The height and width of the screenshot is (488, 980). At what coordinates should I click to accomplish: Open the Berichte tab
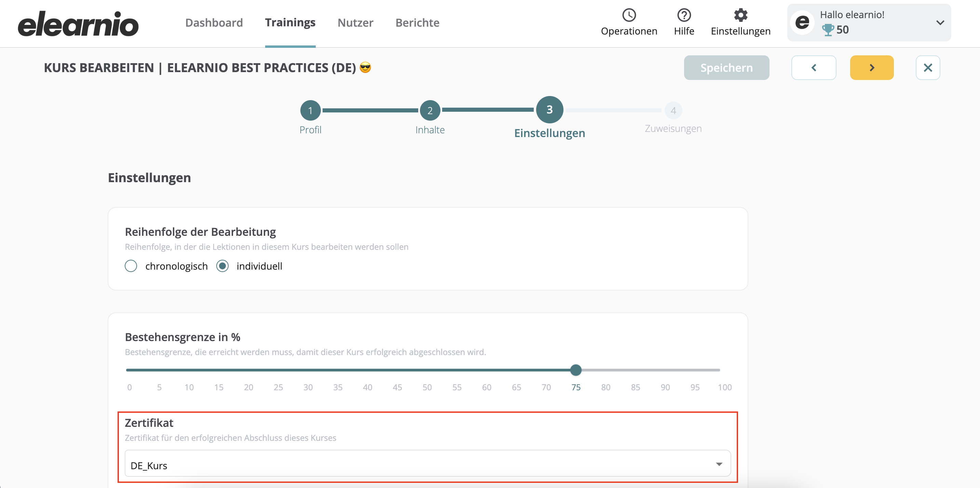(417, 23)
